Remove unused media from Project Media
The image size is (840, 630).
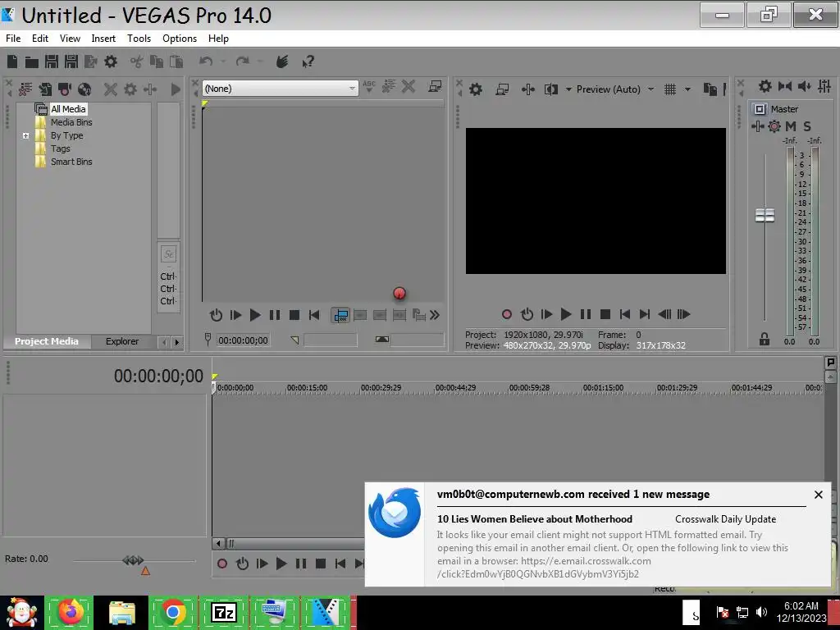pyautogui.click(x=25, y=89)
